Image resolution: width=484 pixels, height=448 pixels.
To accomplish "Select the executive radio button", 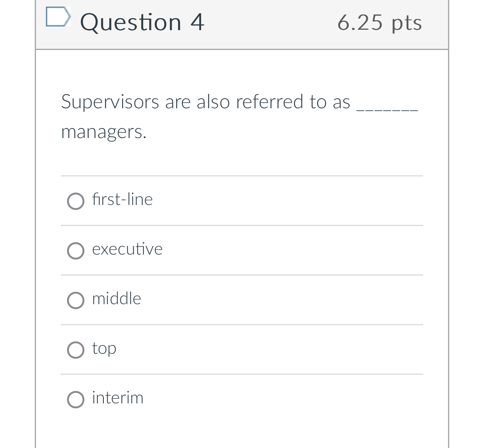I will [x=76, y=251].
